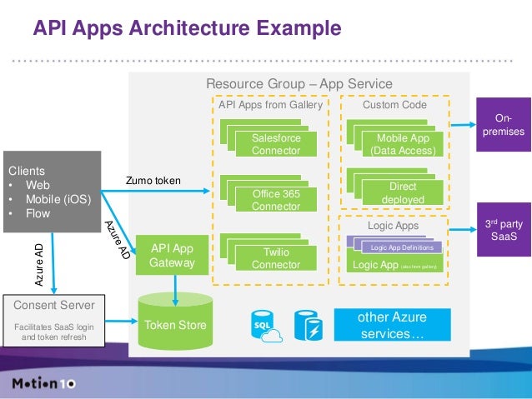Click the SQL database cloud icon
This screenshot has height=399, width=532.
(x=267, y=327)
